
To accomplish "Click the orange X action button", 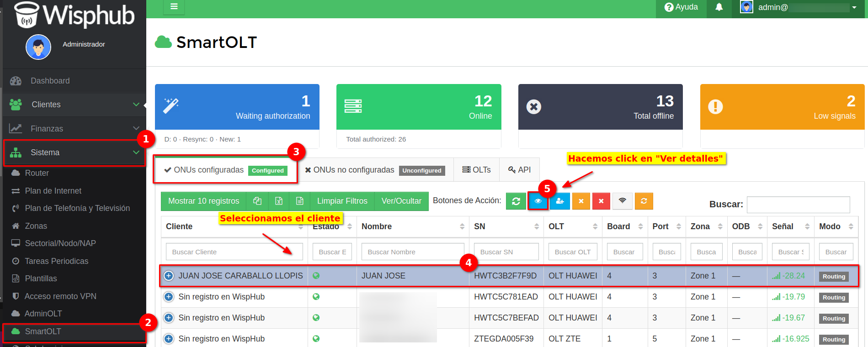I will [x=581, y=201].
